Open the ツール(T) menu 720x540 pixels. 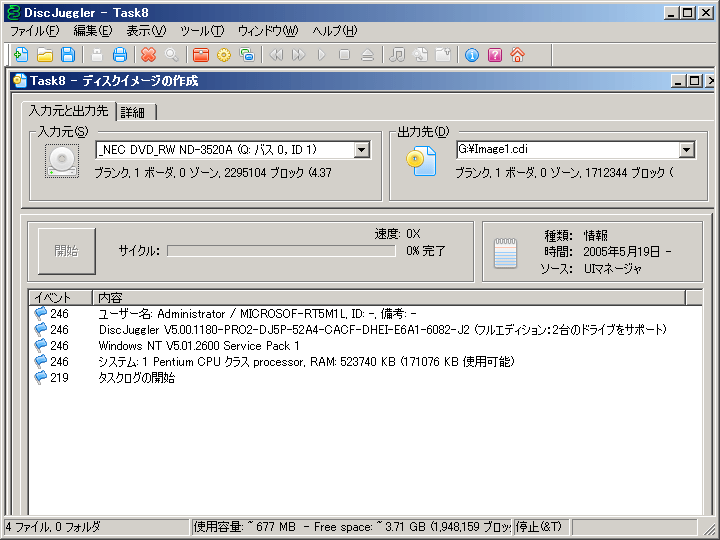tap(202, 31)
